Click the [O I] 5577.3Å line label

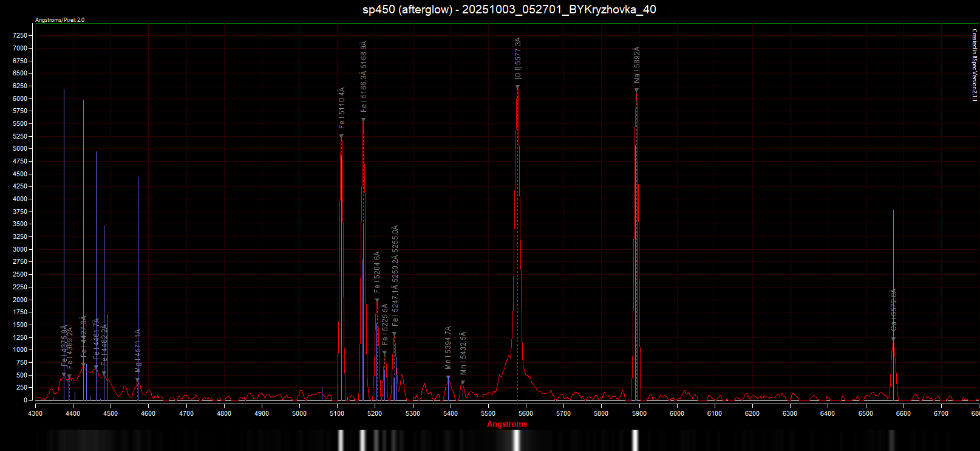pyautogui.click(x=518, y=58)
